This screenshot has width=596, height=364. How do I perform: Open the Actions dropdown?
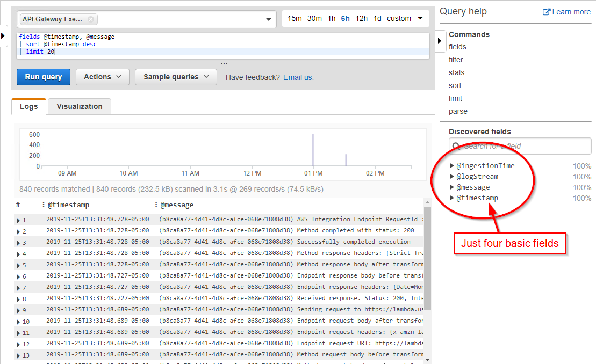tap(102, 77)
